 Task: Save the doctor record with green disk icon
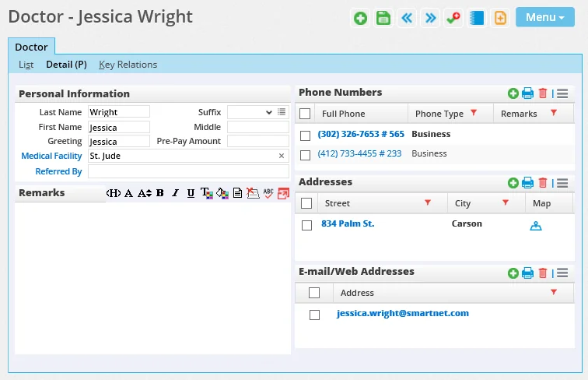(x=383, y=18)
